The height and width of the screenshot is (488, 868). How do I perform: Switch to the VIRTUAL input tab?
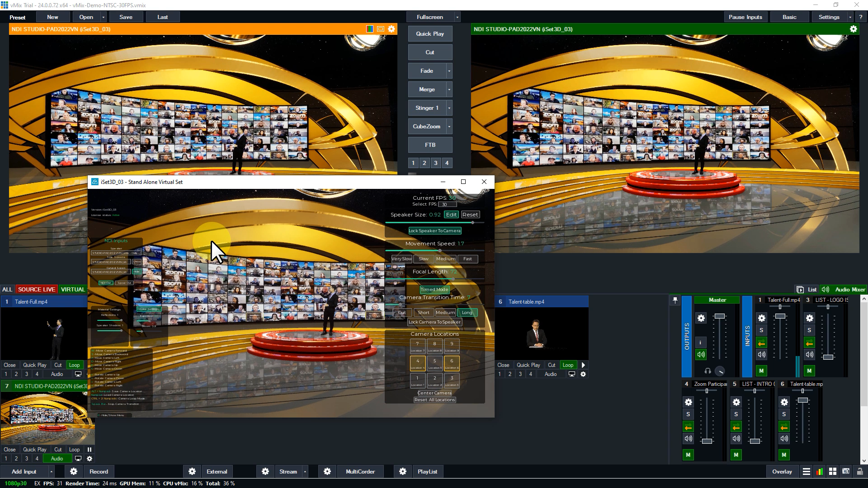tap(73, 289)
